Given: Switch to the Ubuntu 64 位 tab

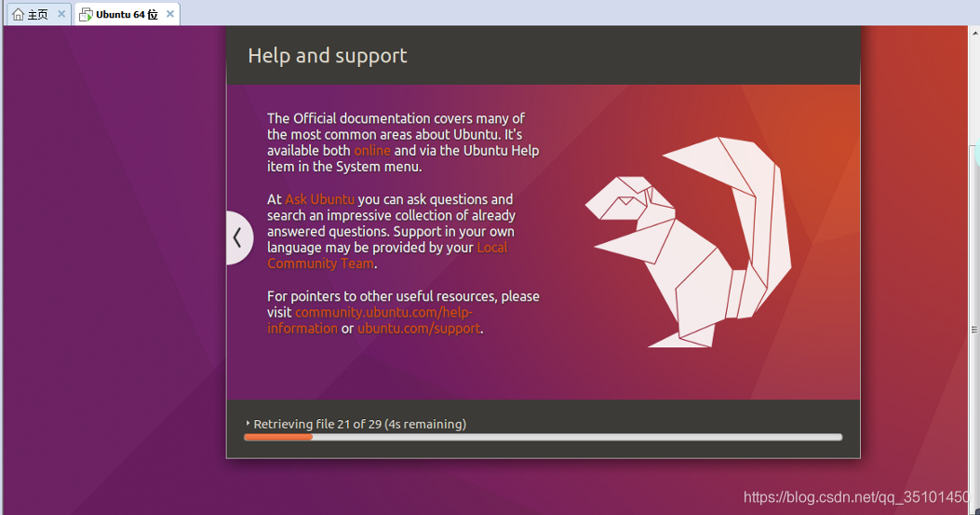Looking at the screenshot, I should (127, 14).
